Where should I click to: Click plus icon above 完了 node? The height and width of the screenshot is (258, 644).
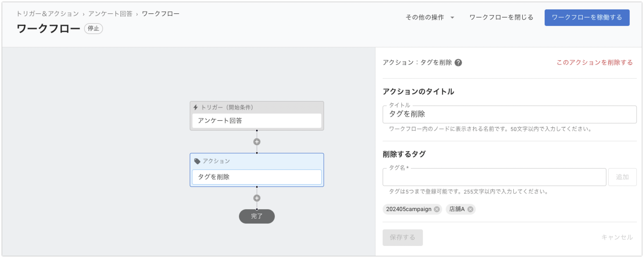coord(257,198)
